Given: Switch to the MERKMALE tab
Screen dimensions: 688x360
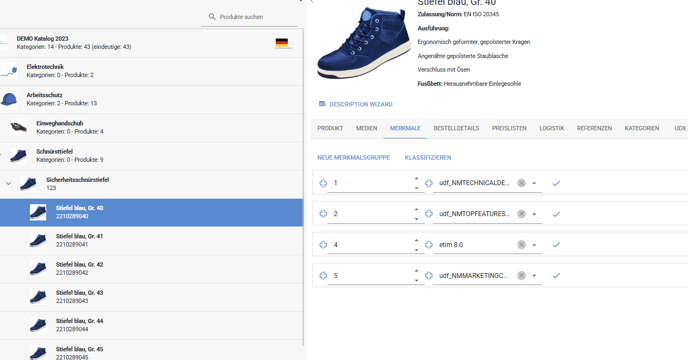Looking at the screenshot, I should click(x=405, y=128).
